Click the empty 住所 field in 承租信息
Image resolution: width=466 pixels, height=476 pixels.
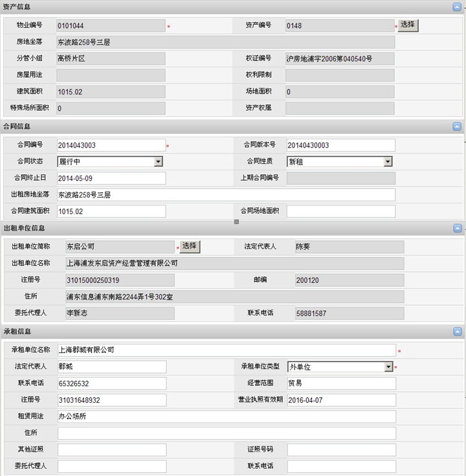[x=226, y=433]
